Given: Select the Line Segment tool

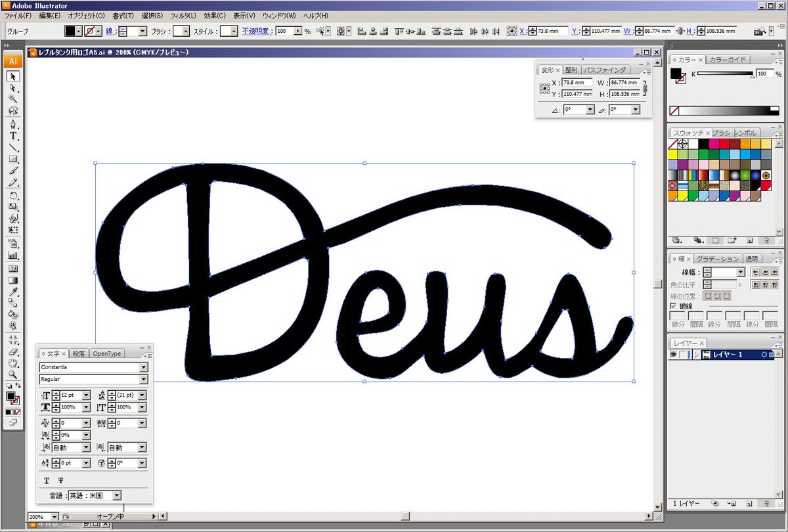Looking at the screenshot, I should pos(13,148).
